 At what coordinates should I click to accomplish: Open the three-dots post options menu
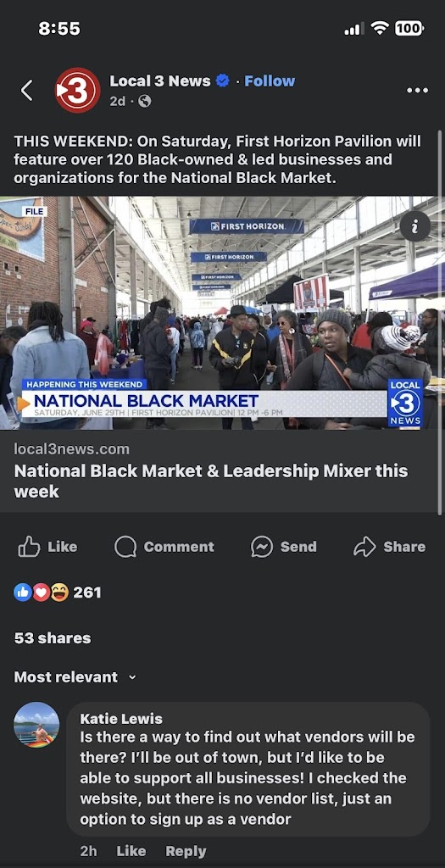417,90
